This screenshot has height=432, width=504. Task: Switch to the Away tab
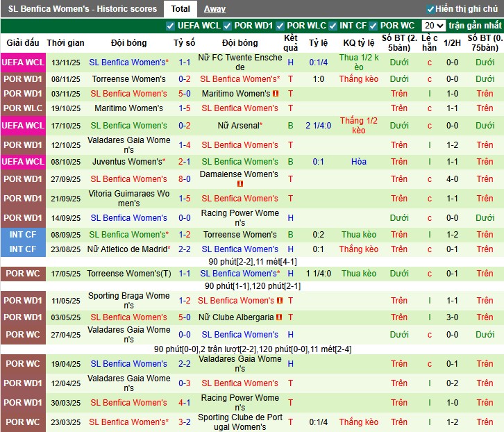[215, 9]
